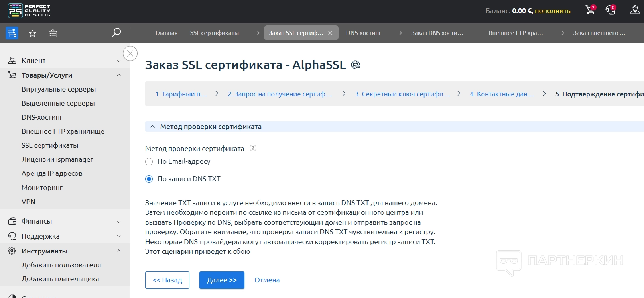The image size is (644, 298).
Task: Collapse the 'Метод проверки сертификата' section
Action: click(x=152, y=127)
